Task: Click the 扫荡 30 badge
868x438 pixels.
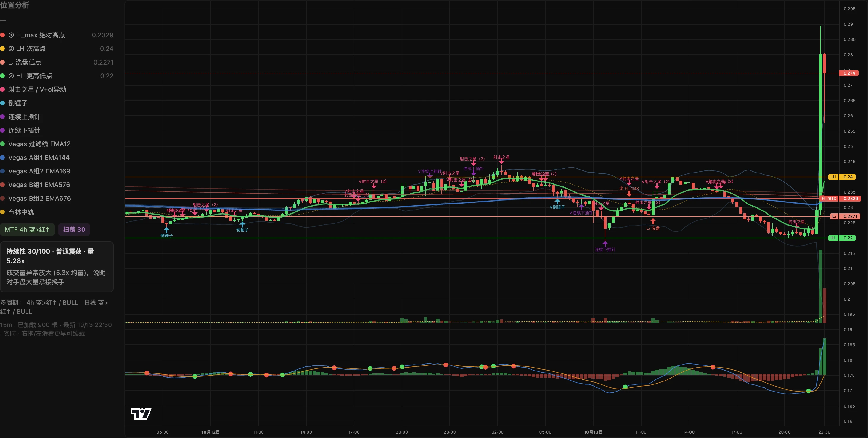Action: click(74, 229)
